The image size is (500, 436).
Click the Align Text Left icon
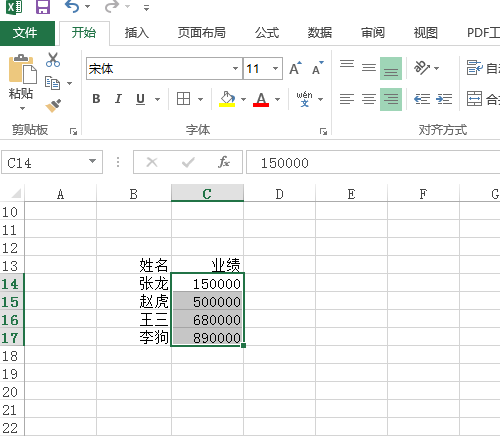[x=347, y=99]
